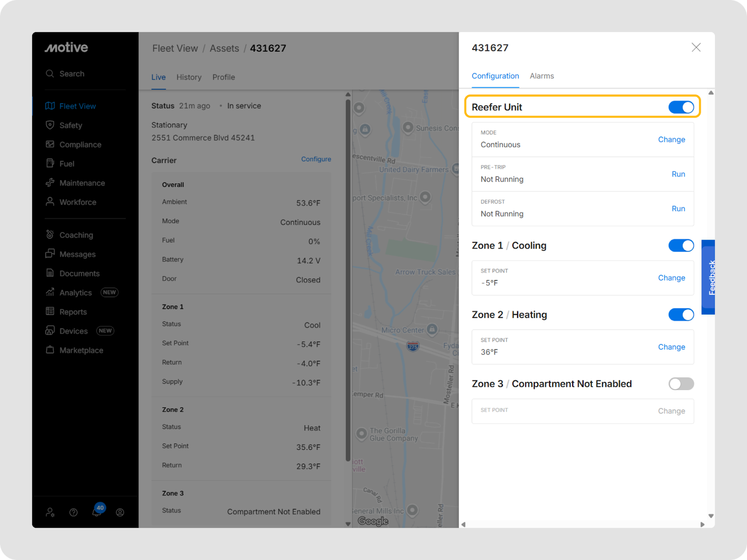Open Marketplace via bag icon
Screen dimensions: 747x560
(50, 350)
